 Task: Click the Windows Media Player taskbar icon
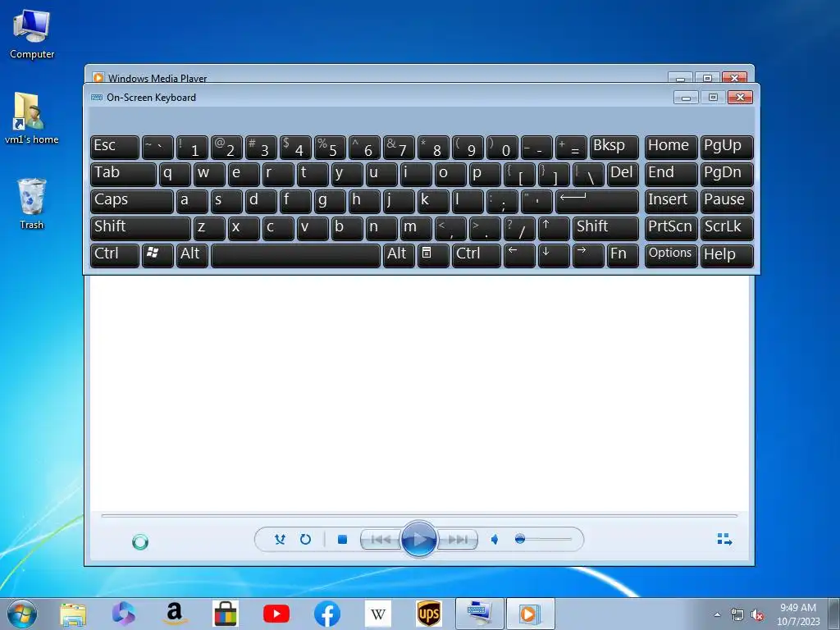(x=530, y=614)
